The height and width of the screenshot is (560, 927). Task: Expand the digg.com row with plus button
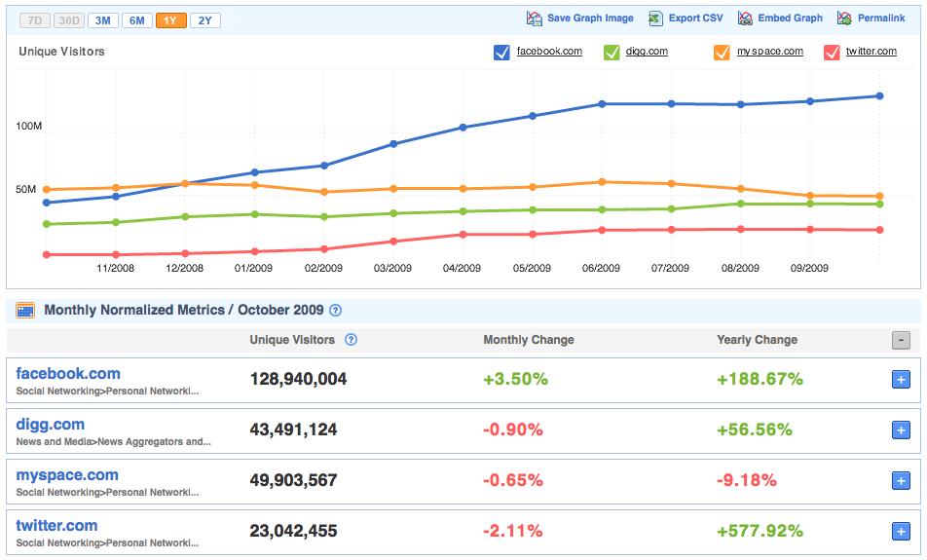[901, 430]
